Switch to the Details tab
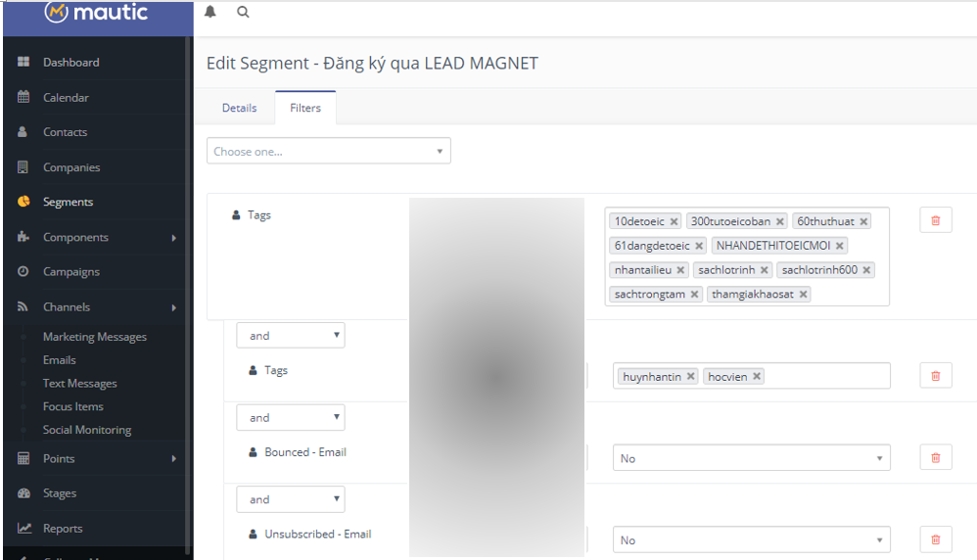The height and width of the screenshot is (560, 977). tap(239, 108)
